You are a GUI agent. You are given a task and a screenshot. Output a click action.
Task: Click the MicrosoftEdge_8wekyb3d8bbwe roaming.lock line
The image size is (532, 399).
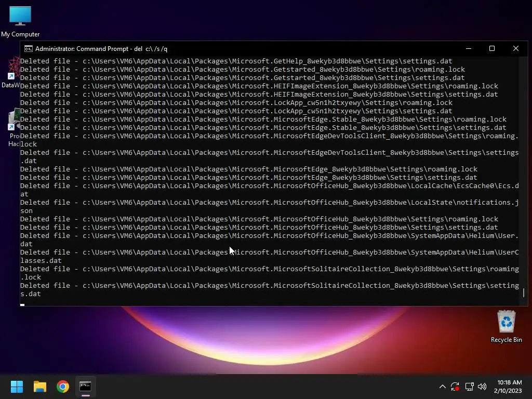(249, 169)
